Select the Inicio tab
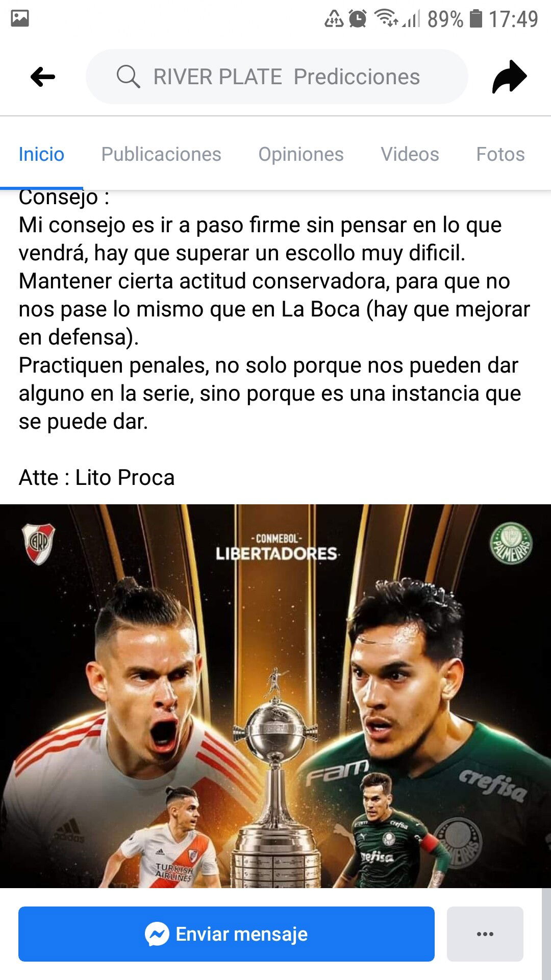 click(x=41, y=154)
